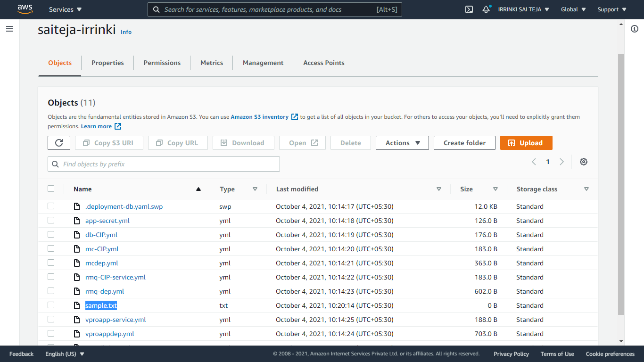Screen dimensions: 644x362
Task: Click the vertical page scrollbar
Action: point(621,184)
